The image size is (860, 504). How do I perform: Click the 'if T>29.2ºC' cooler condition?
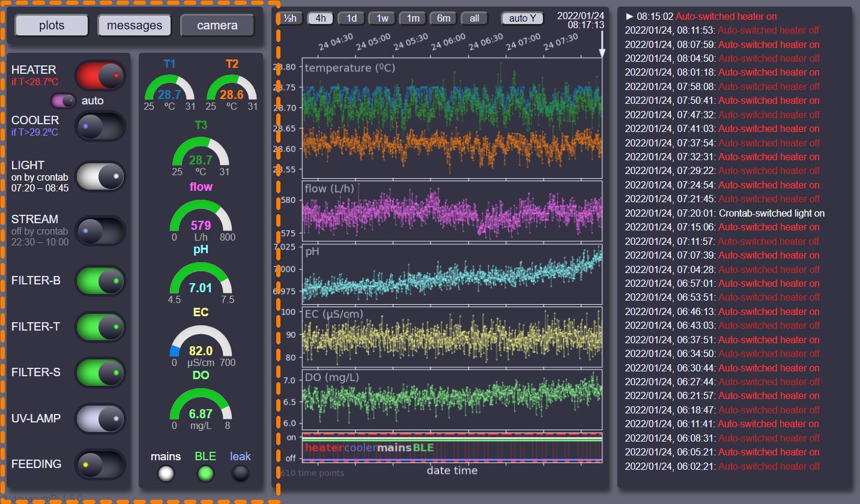click(x=35, y=132)
